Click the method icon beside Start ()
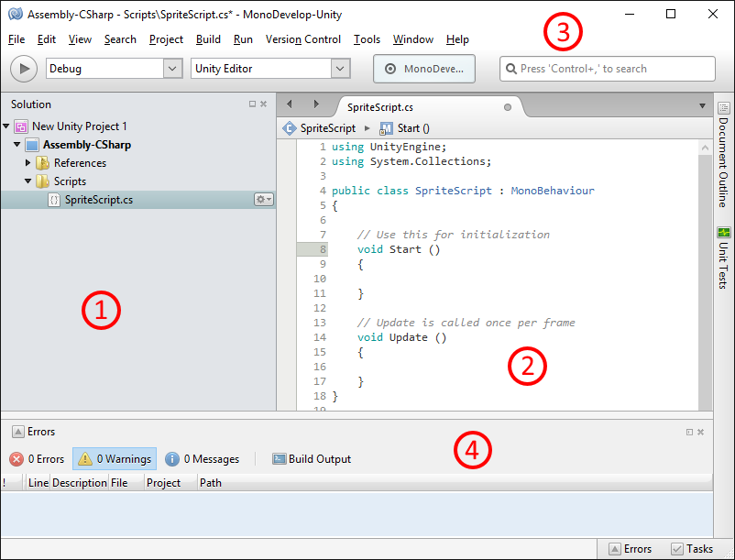Viewport: 735px width, 560px height. coord(386,128)
